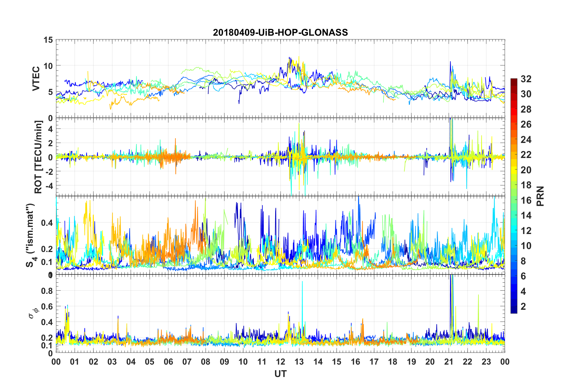Click the 15 tick on the VTEC axis
The height and width of the screenshot is (392, 561).
48,40
